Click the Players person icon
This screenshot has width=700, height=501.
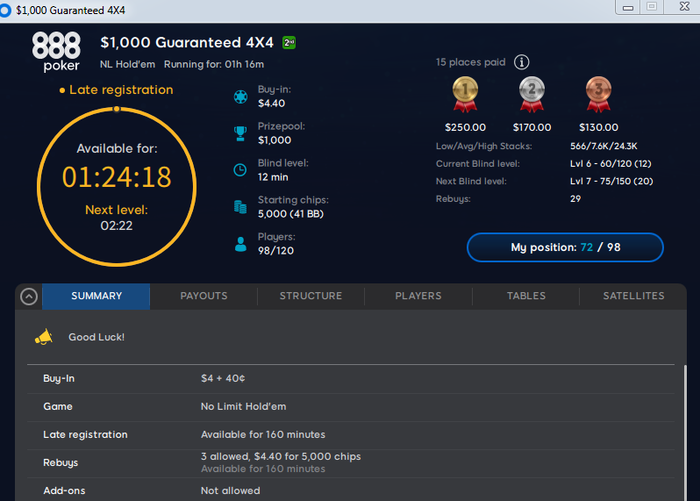tap(241, 244)
